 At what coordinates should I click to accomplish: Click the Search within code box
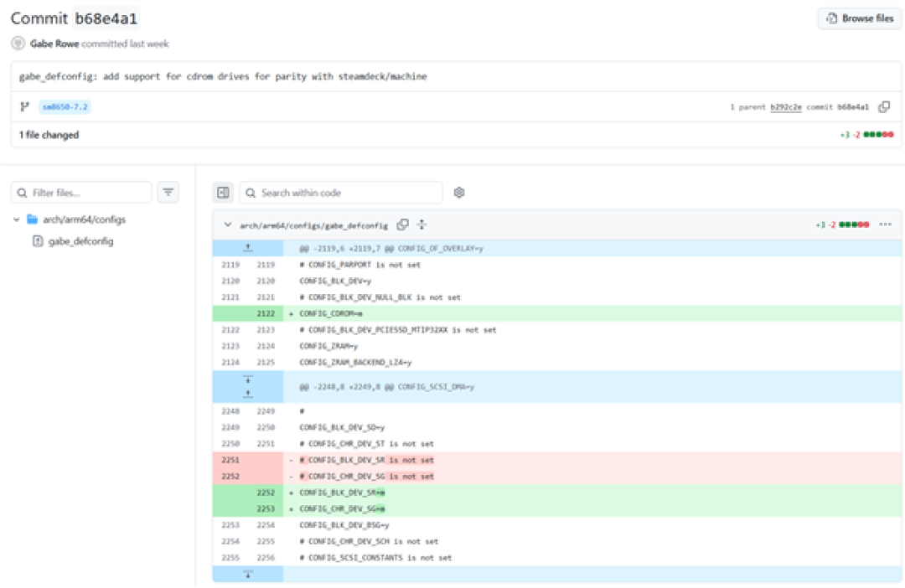[341, 193]
